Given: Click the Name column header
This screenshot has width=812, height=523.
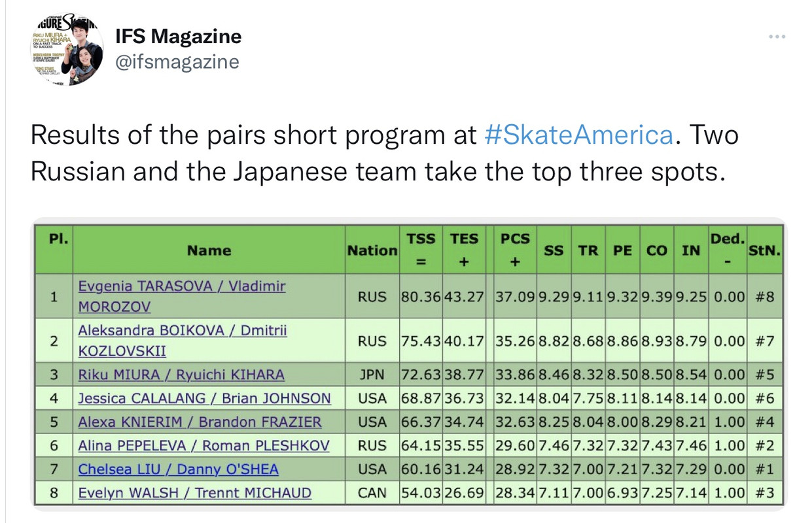Looking at the screenshot, I should click(209, 250).
